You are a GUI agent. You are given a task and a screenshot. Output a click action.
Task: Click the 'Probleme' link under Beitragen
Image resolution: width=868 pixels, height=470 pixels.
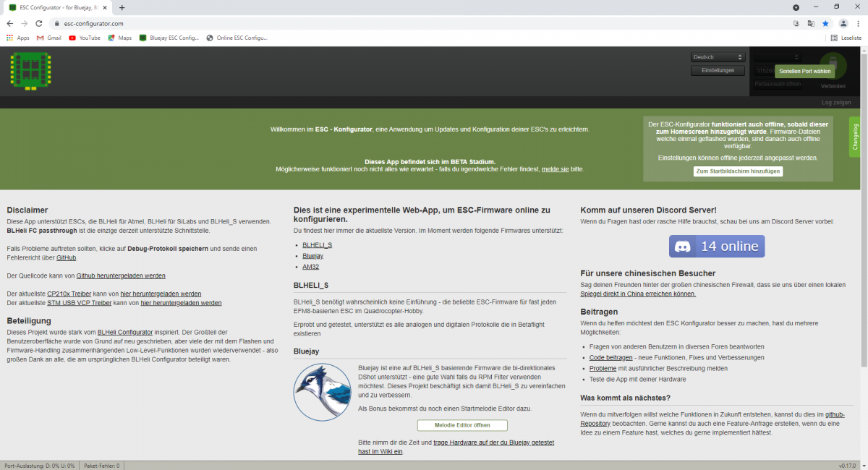click(603, 369)
